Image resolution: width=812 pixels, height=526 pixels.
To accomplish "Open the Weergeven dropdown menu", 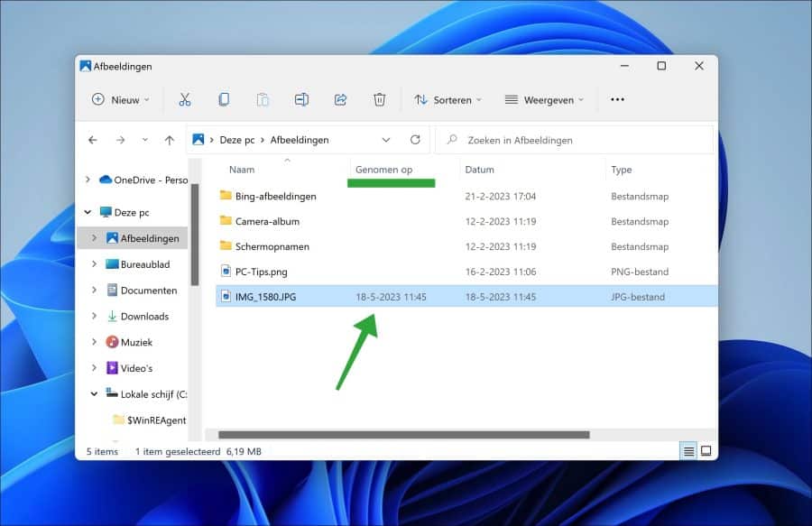I will [544, 99].
